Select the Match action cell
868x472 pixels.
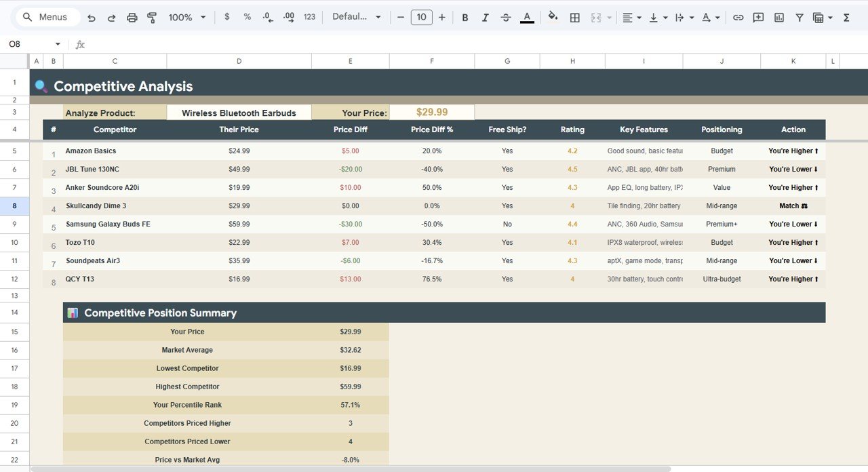pyautogui.click(x=793, y=205)
